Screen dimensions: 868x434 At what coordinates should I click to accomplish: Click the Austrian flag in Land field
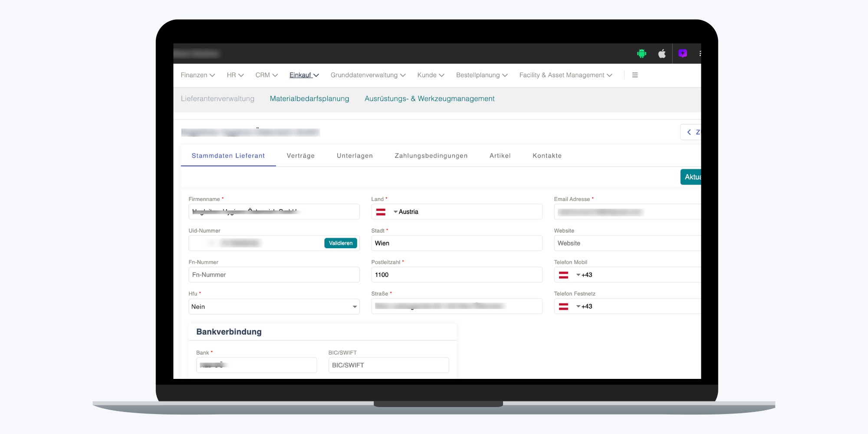pos(381,212)
